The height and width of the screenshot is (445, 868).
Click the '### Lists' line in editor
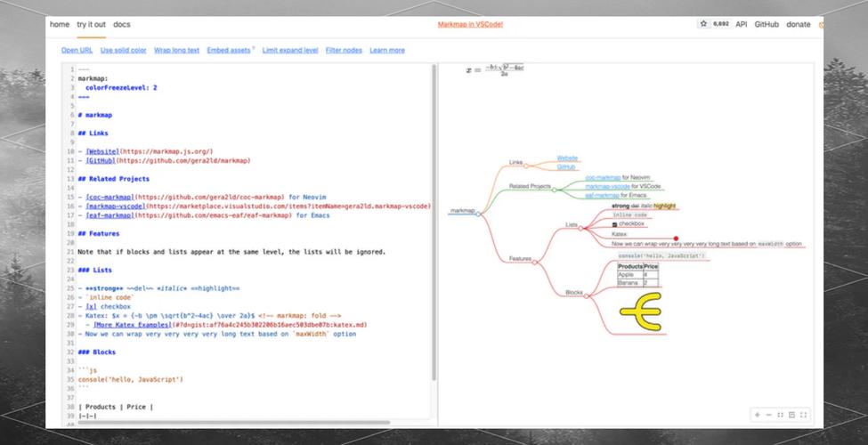94,270
